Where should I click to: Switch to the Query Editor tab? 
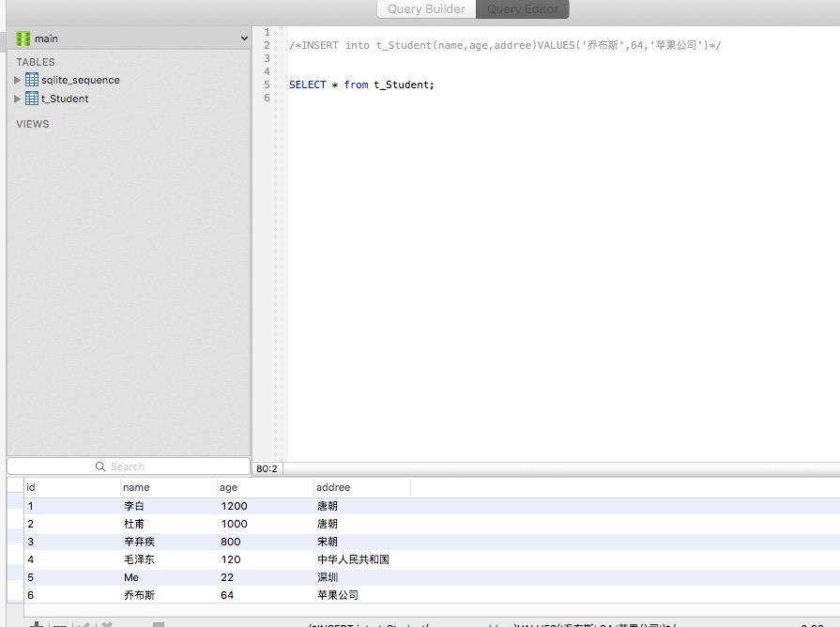pyautogui.click(x=523, y=9)
